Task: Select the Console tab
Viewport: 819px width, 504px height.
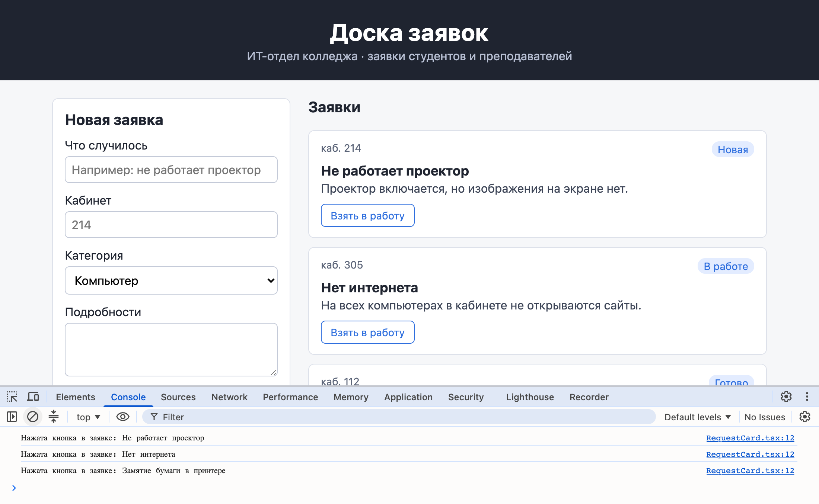Action: (x=128, y=397)
